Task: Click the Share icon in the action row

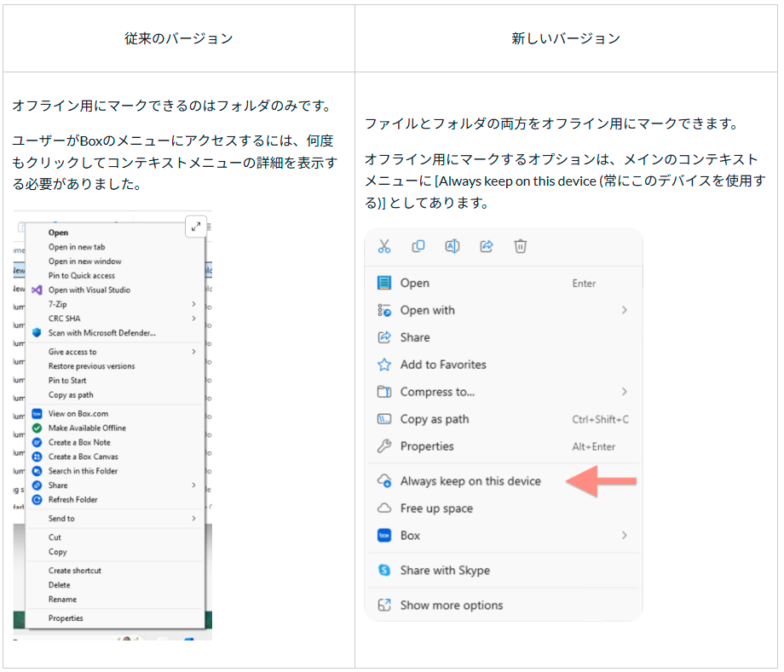Action: click(x=486, y=246)
